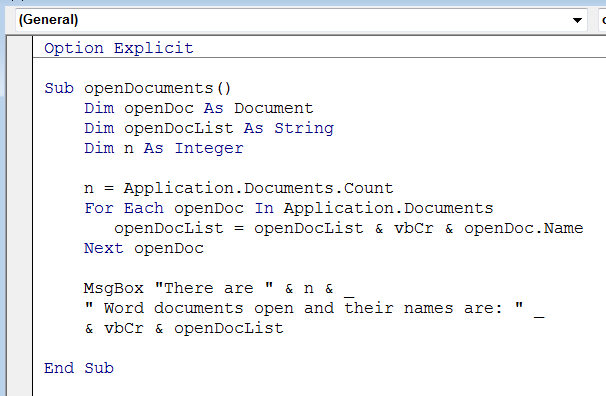Click 'openDoc.Name' at end of loop line
The image size is (606, 396).
(x=523, y=229)
